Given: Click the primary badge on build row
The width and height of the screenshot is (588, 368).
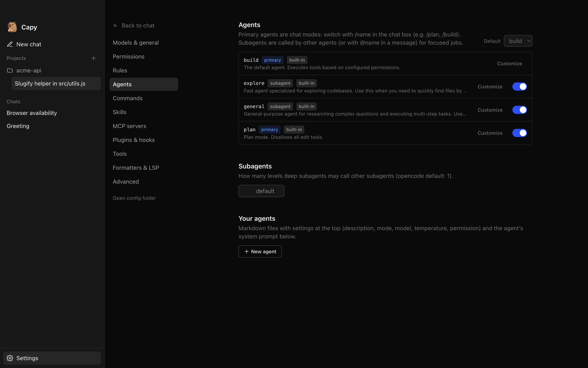Looking at the screenshot, I should point(272,60).
